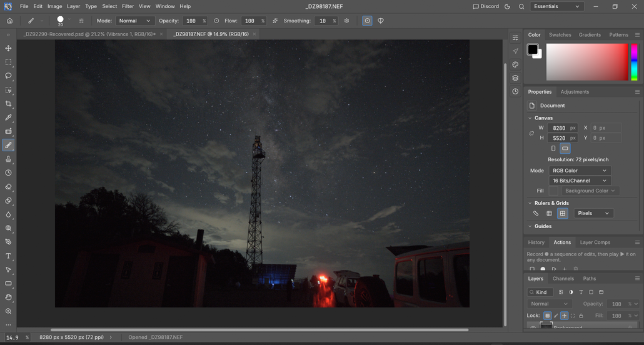Toggle the grid display icon
This screenshot has height=345, width=644.
549,213
